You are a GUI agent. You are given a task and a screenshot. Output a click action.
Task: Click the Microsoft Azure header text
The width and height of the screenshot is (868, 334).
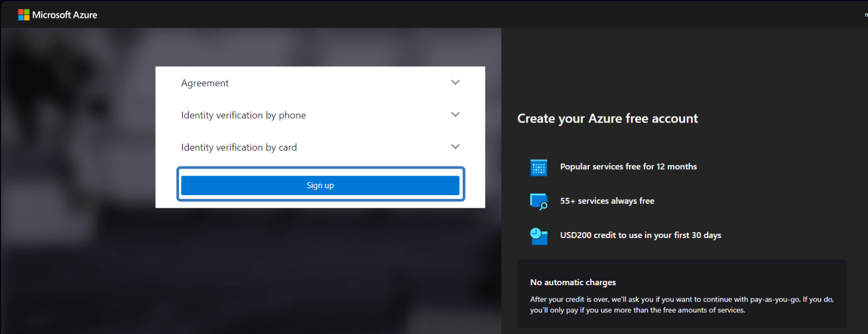pyautogui.click(x=65, y=15)
